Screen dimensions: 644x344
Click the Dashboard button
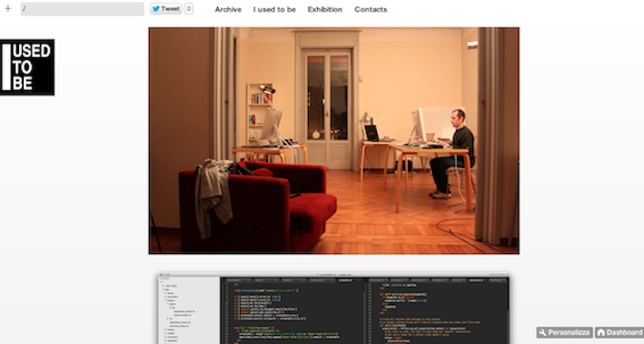click(x=619, y=332)
